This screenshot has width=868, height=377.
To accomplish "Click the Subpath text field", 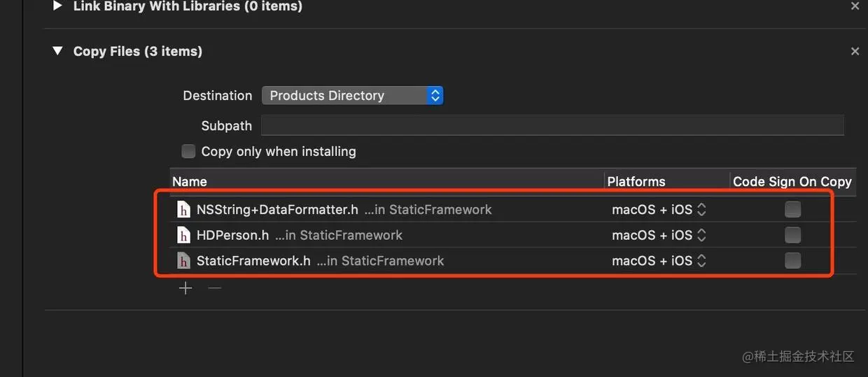I will [552, 126].
